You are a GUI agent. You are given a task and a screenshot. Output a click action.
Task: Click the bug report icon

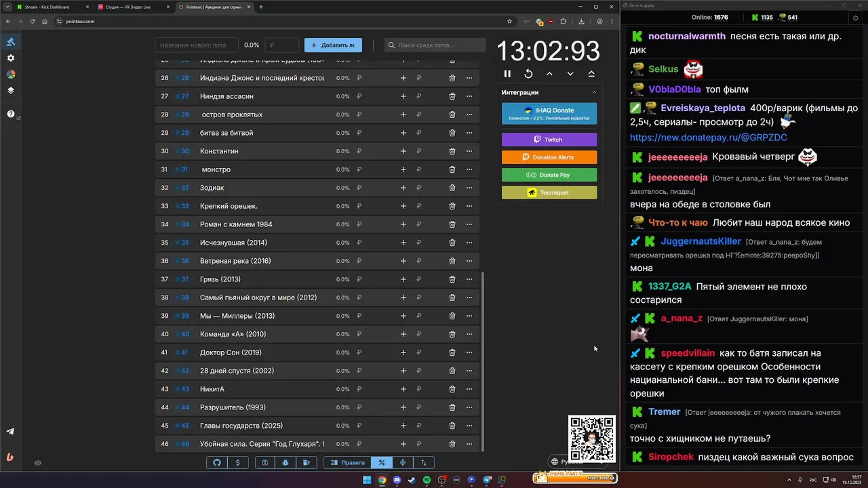[x=285, y=463]
